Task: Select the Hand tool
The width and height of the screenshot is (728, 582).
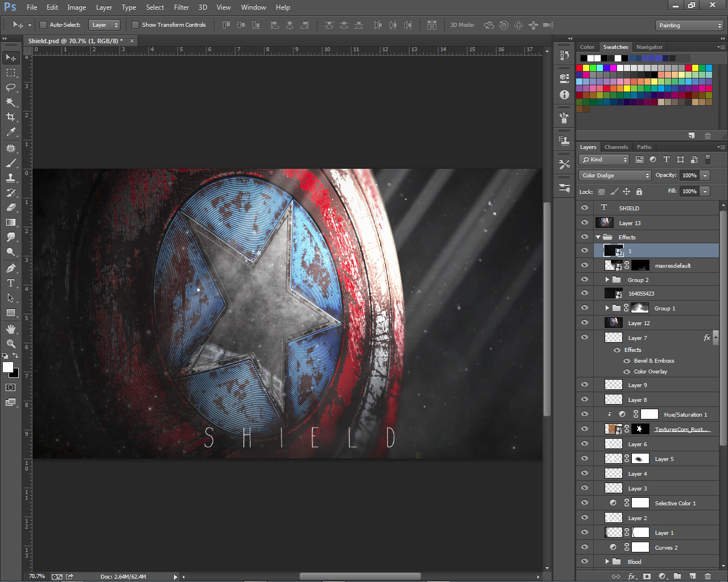Action: tap(11, 329)
